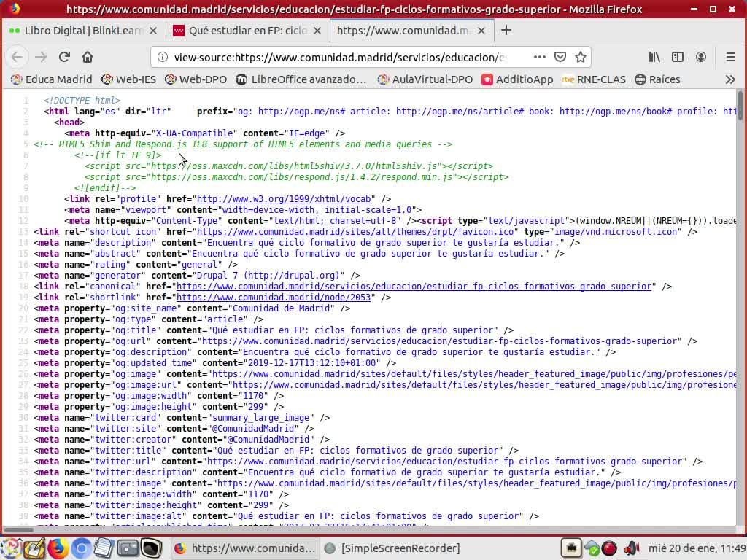This screenshot has width=747, height=560.
Task: Open the Firefox account icon
Action: pyautogui.click(x=701, y=57)
